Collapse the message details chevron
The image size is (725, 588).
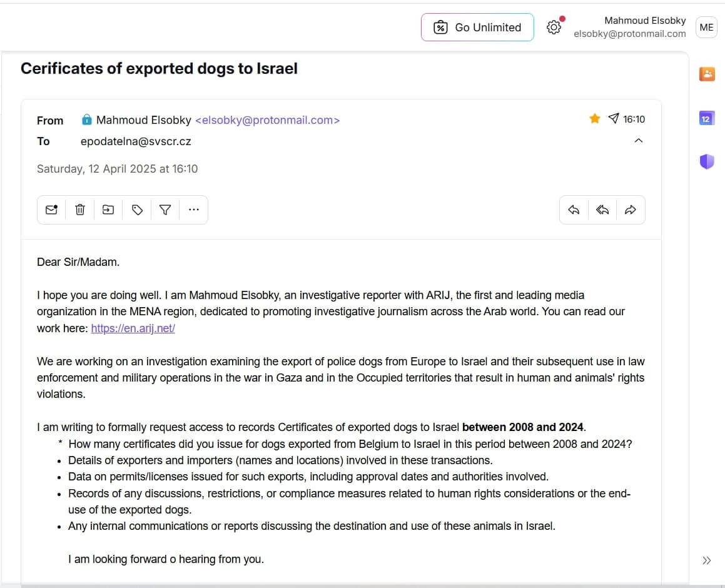point(639,141)
